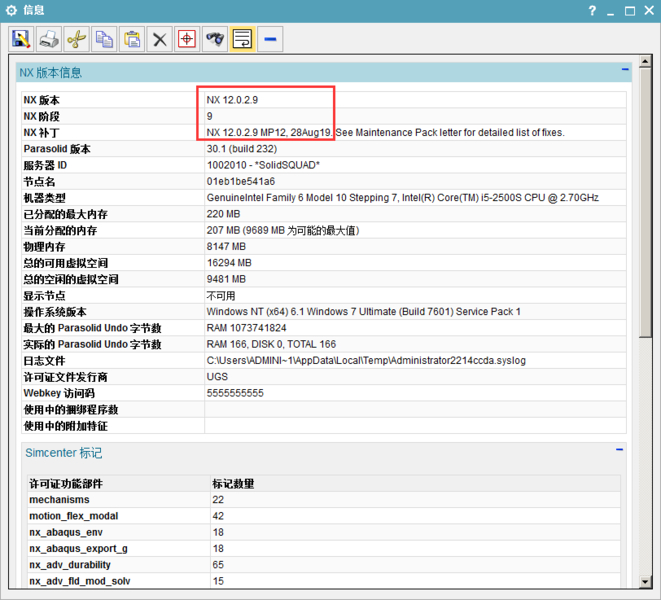Click the Save As icon in toolbar

coord(21,39)
